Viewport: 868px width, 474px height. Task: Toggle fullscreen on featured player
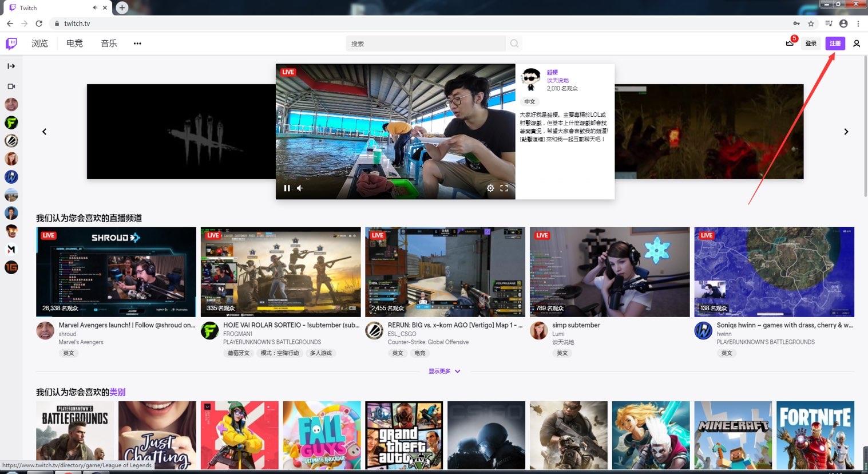(504, 188)
